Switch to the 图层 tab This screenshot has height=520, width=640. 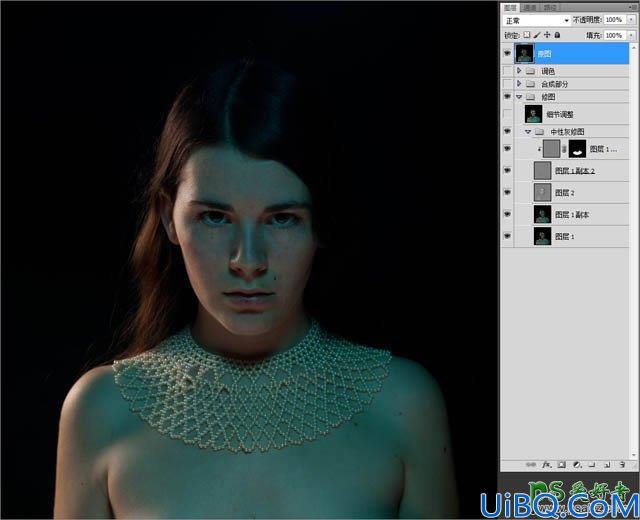click(x=510, y=7)
